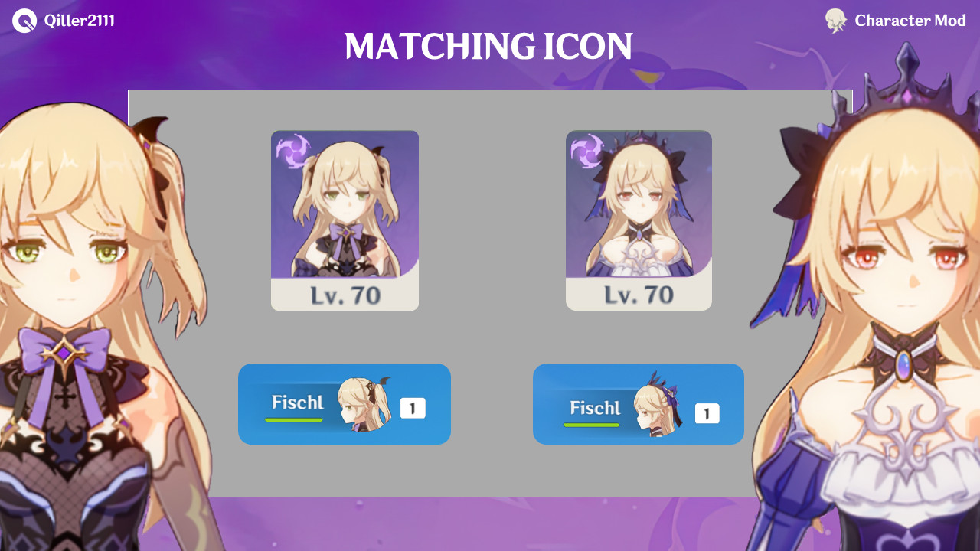
Task: Click the number 1 badge on the right party bar
Action: 707,414
